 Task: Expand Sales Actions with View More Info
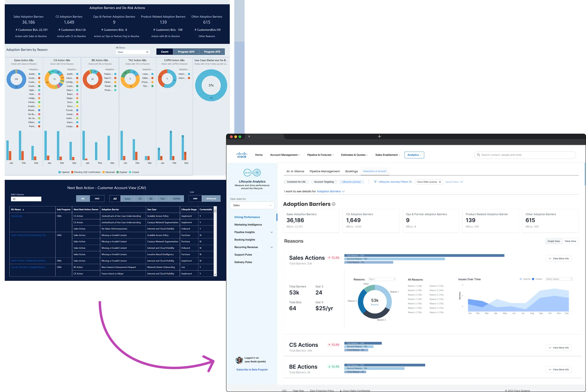[559, 259]
